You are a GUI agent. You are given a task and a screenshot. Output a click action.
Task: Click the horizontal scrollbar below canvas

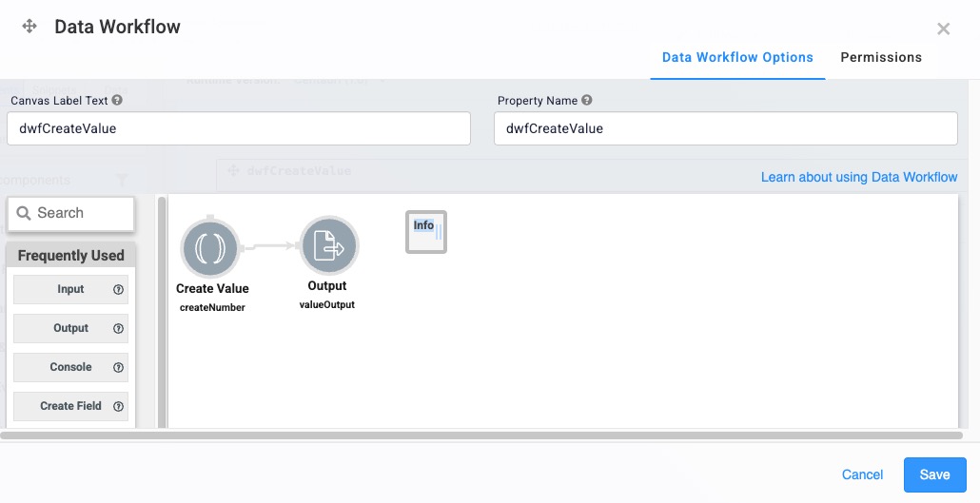(x=481, y=435)
